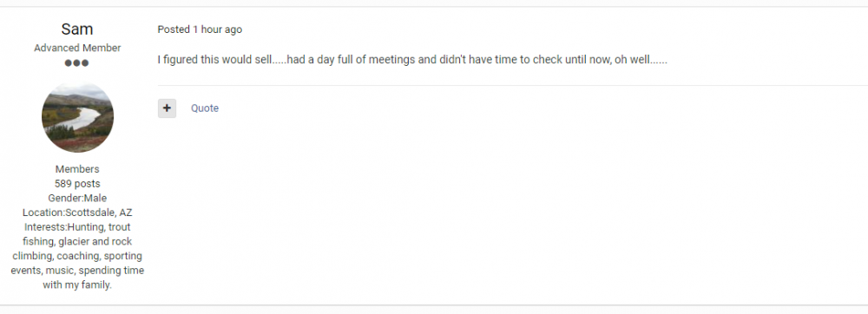The height and width of the screenshot is (314, 868).
Task: Click the '1 hour ago' time text
Action: 218,29
